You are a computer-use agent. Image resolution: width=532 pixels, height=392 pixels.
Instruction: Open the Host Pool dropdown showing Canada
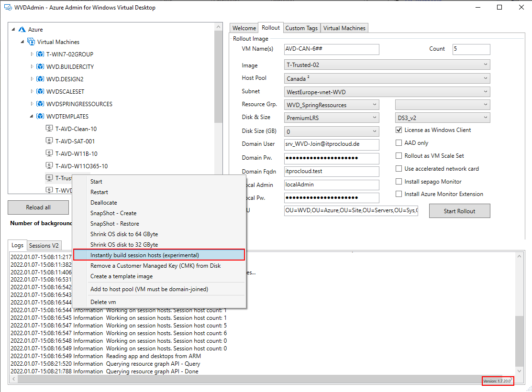(x=387, y=78)
